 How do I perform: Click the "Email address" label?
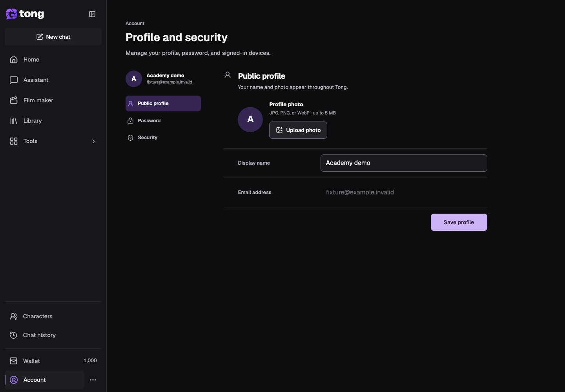255,192
